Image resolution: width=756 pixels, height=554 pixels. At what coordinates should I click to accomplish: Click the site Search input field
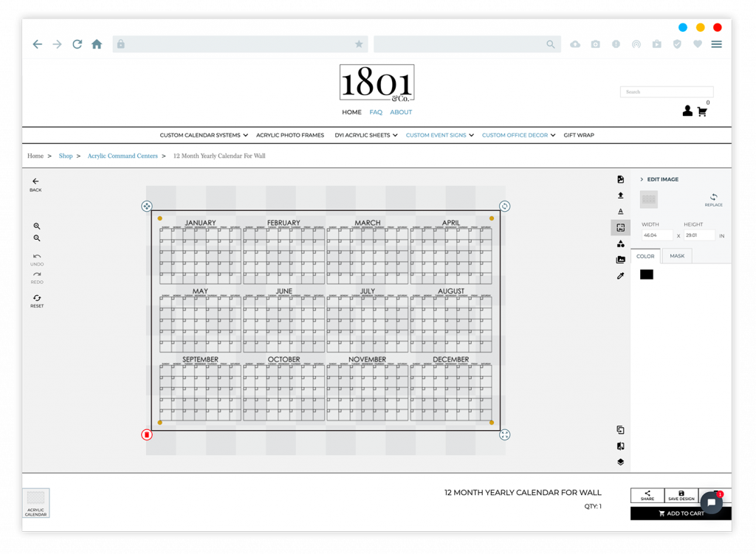pyautogui.click(x=667, y=92)
